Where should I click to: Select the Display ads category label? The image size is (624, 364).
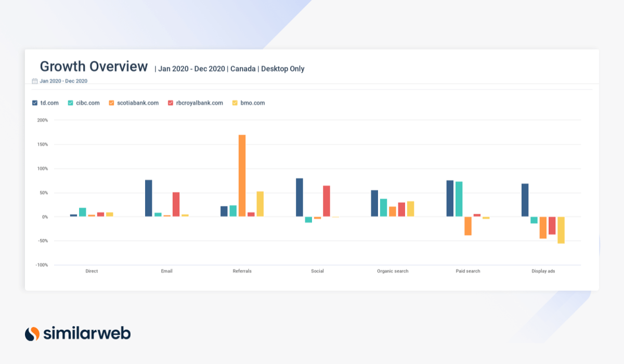(543, 271)
